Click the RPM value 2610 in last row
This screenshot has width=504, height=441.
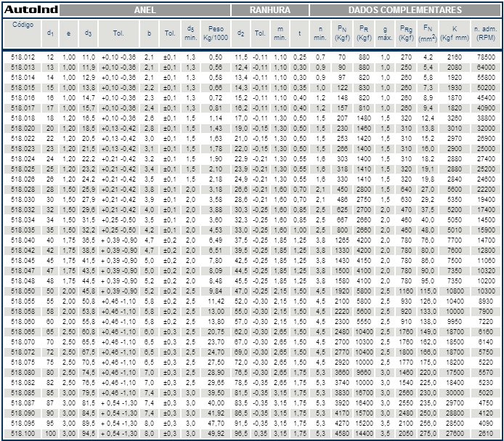[487, 433]
